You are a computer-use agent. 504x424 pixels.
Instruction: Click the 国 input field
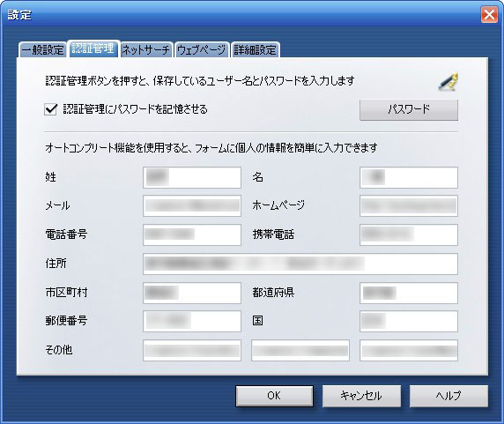point(409,321)
